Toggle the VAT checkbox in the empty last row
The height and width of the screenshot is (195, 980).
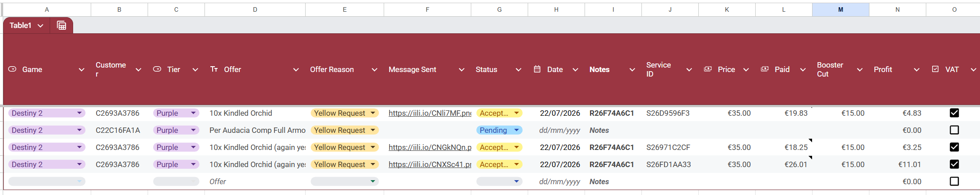click(954, 181)
